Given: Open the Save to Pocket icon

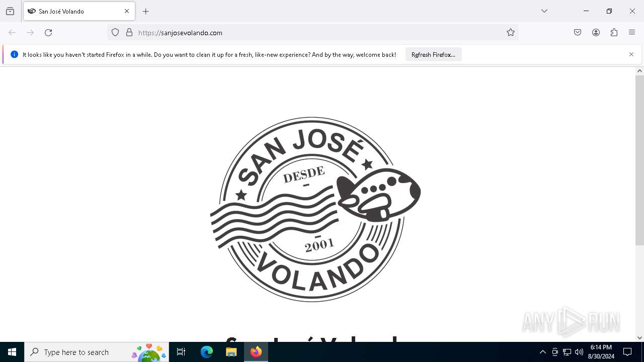Looking at the screenshot, I should coord(578,33).
